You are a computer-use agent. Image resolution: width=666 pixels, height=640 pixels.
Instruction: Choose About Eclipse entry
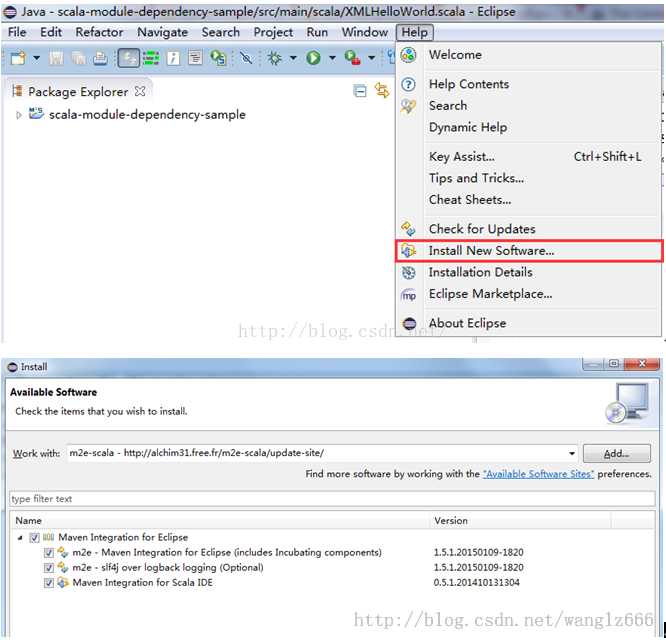tap(529, 323)
